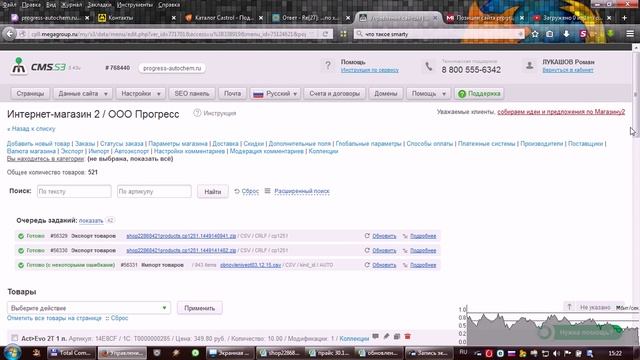
Task: Open Подробнее for import task #56331
Action: point(423,265)
